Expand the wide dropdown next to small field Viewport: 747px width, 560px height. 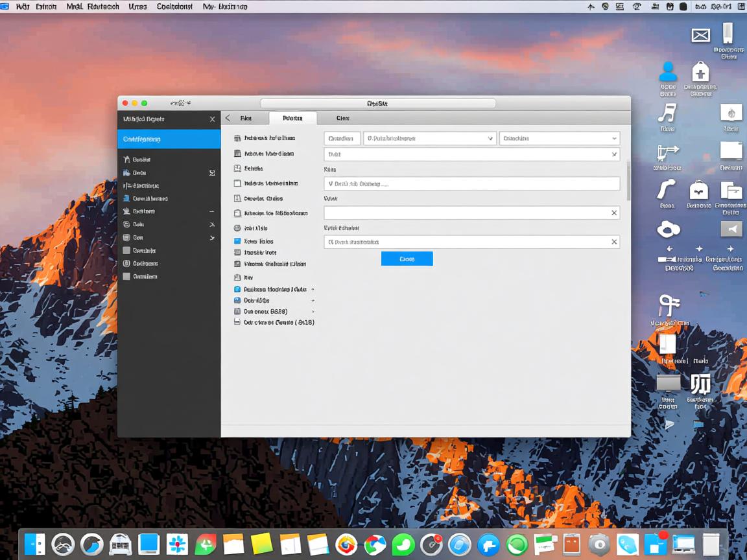click(x=429, y=138)
